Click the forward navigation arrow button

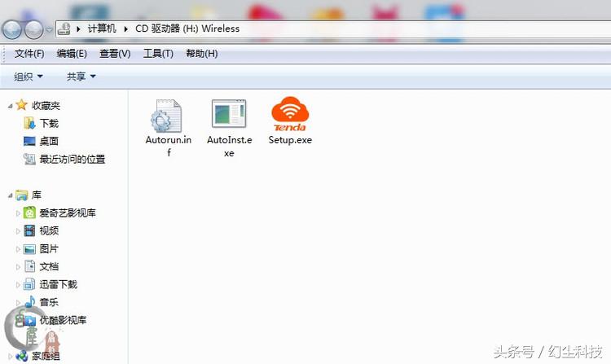33,29
